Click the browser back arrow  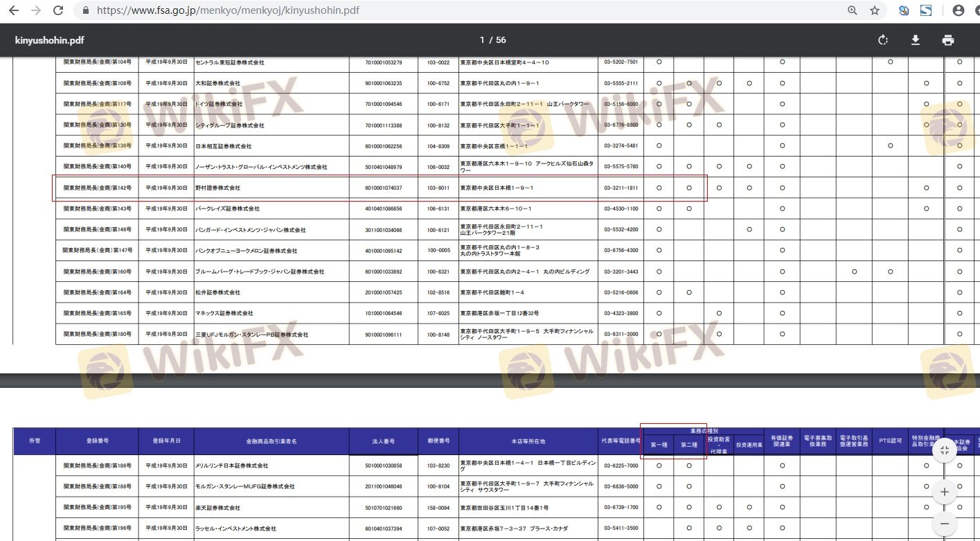[12, 10]
